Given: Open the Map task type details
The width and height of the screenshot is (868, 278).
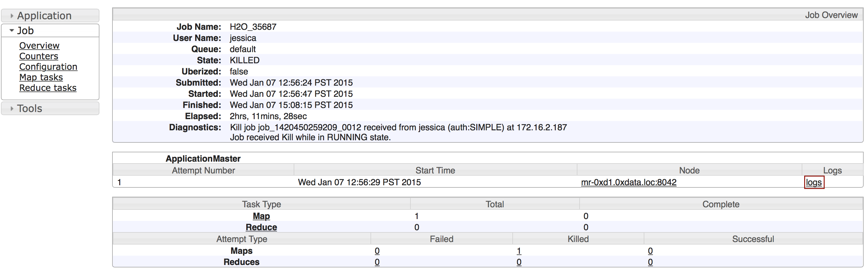Looking at the screenshot, I should 261,216.
